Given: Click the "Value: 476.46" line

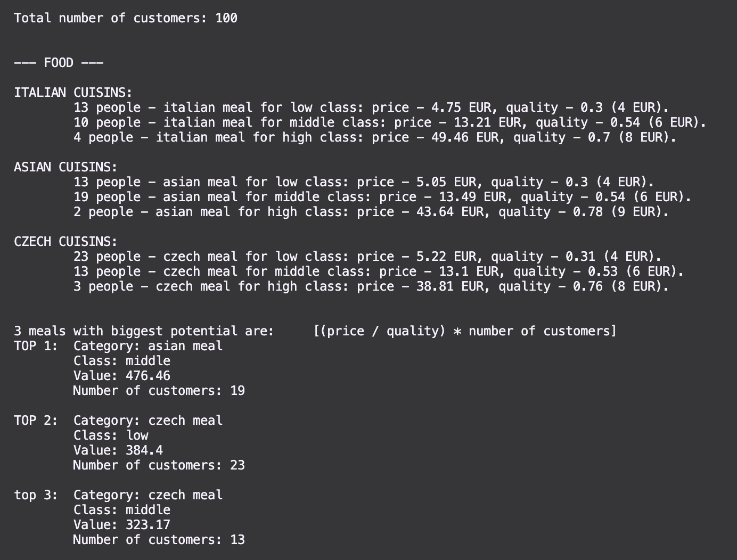Looking at the screenshot, I should [x=121, y=376].
